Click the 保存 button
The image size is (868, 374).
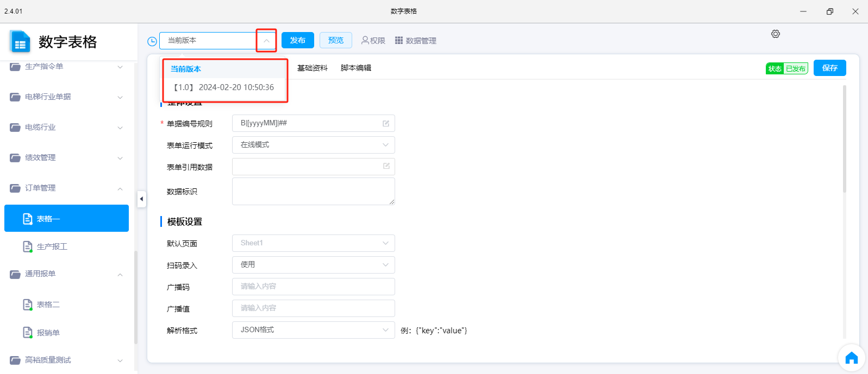coord(829,68)
